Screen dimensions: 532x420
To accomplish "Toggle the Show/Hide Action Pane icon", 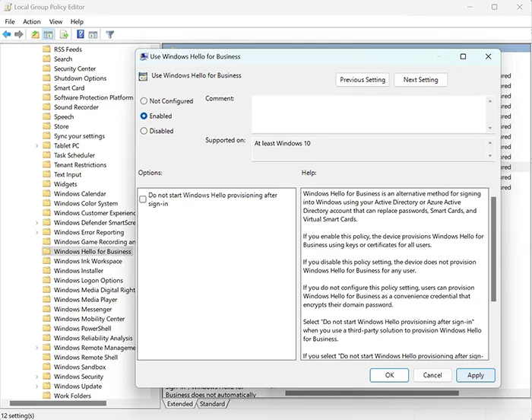I will (93, 34).
